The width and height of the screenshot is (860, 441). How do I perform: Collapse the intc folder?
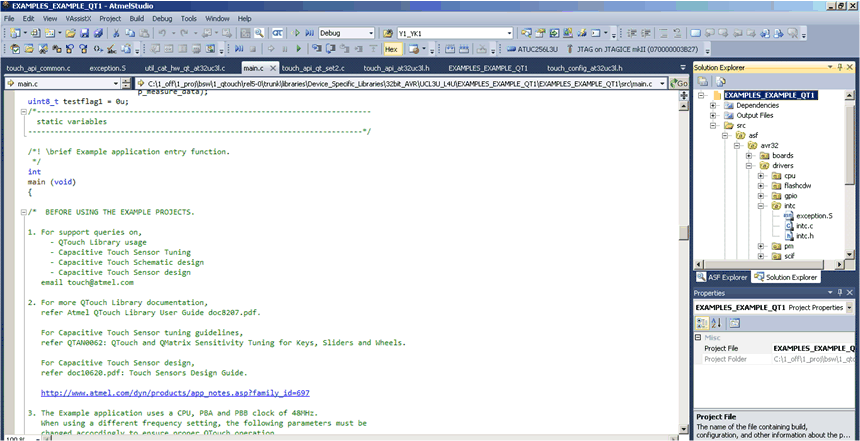click(x=761, y=206)
